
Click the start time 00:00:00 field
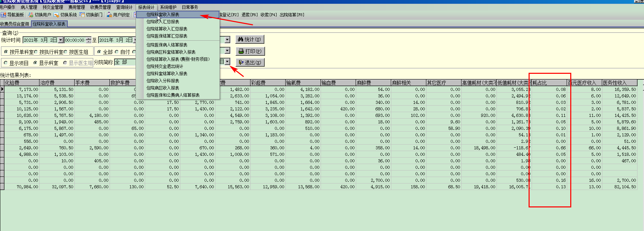75,40
